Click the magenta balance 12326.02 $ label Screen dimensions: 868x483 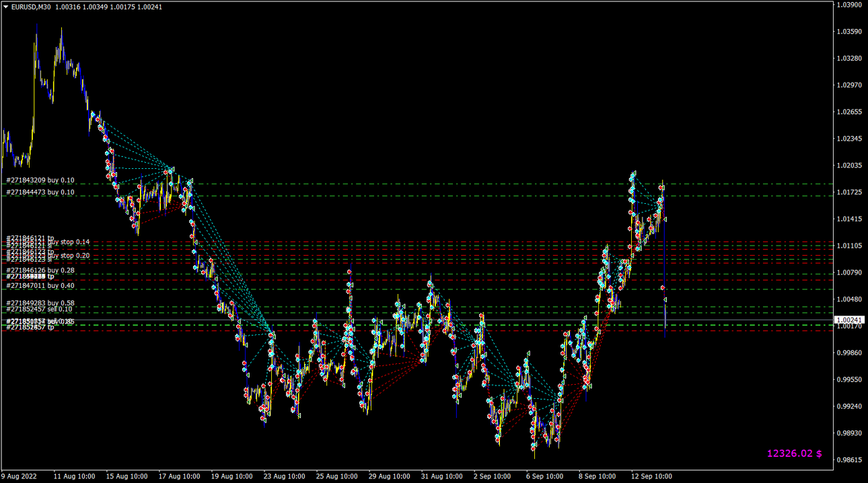click(x=794, y=453)
